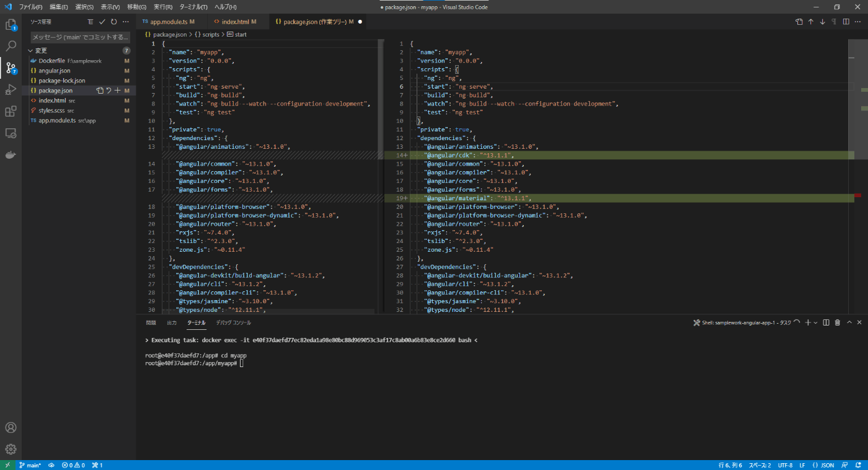Click the UTF-8 encoding selector
The width and height of the screenshot is (868, 470).
click(785, 465)
